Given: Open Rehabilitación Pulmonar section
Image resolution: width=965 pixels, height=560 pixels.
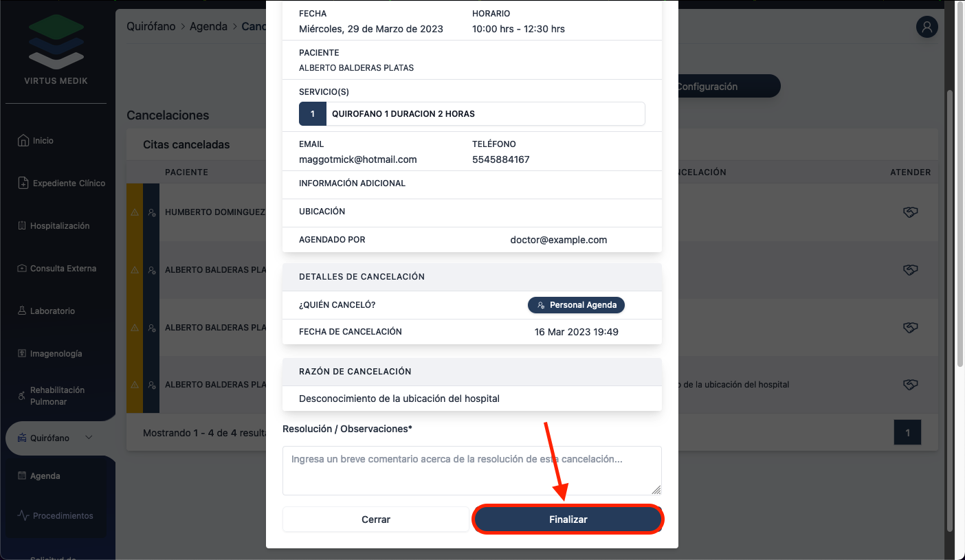Looking at the screenshot, I should [x=57, y=396].
